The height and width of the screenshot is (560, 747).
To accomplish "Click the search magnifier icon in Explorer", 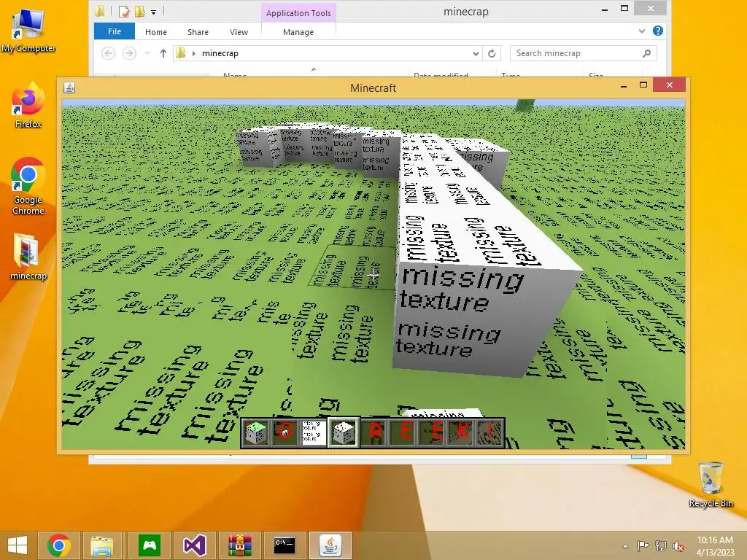I will (646, 53).
